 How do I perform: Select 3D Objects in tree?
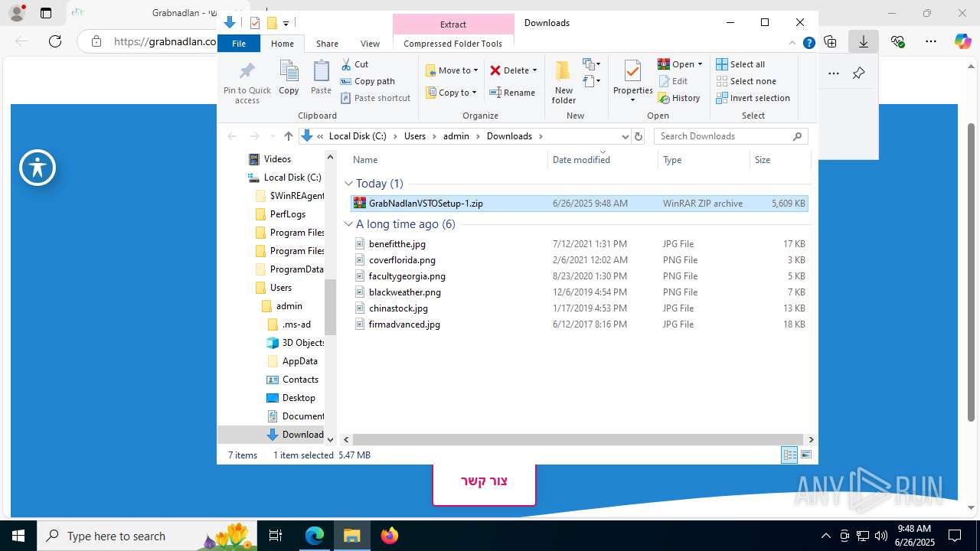point(302,343)
